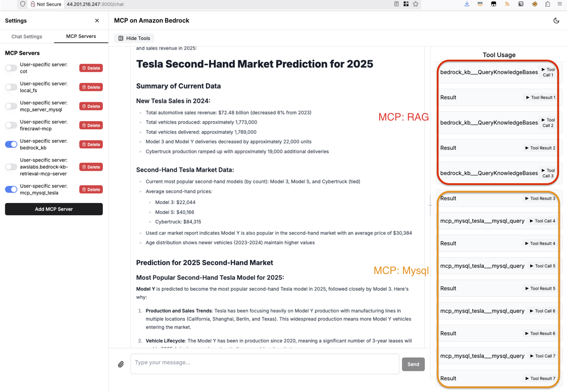Enable the cot server toggle
567x392 pixels.
click(11, 68)
